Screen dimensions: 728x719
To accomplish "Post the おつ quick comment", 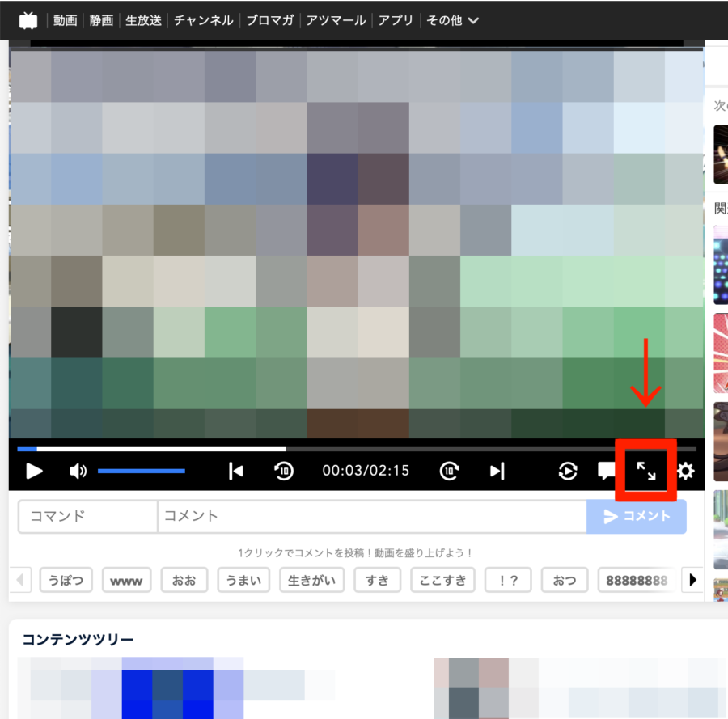I will pos(565,580).
